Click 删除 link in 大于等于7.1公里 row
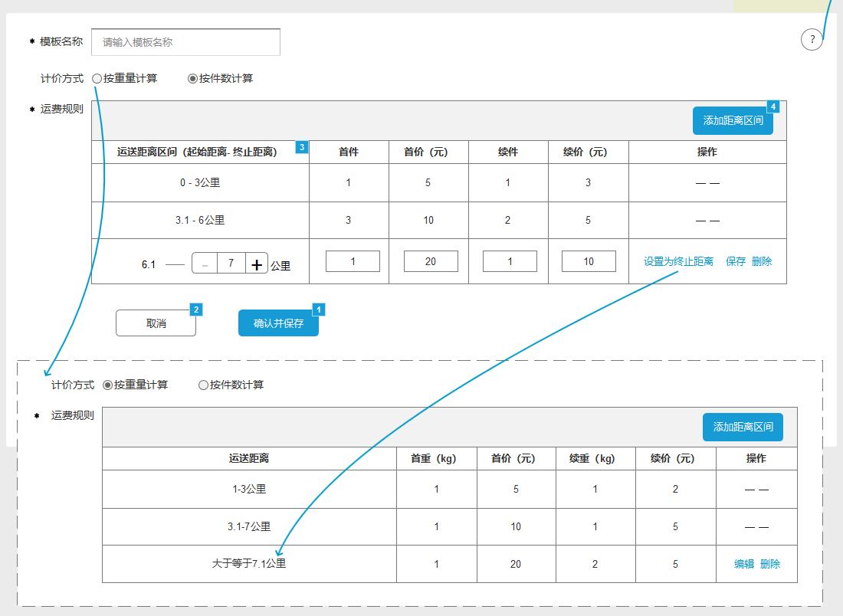 pyautogui.click(x=770, y=564)
